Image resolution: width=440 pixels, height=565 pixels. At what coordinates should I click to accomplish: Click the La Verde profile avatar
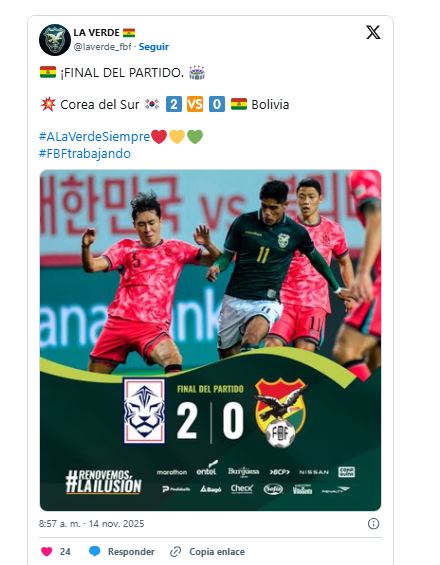pyautogui.click(x=55, y=40)
